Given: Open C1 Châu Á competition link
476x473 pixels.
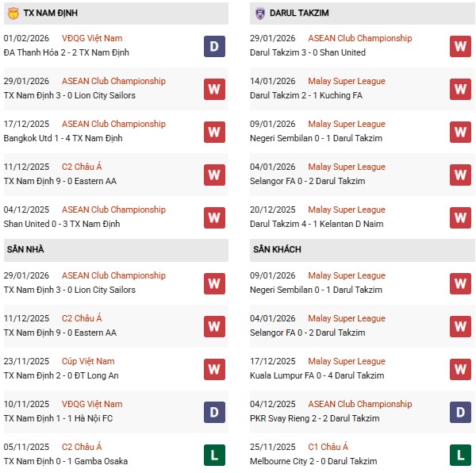Looking at the screenshot, I should tap(332, 447).
